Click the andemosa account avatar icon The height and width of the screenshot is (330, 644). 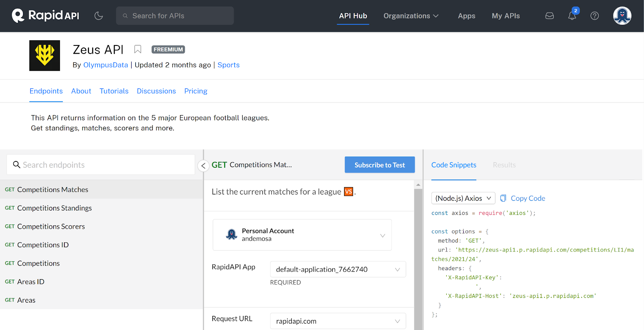(x=231, y=234)
